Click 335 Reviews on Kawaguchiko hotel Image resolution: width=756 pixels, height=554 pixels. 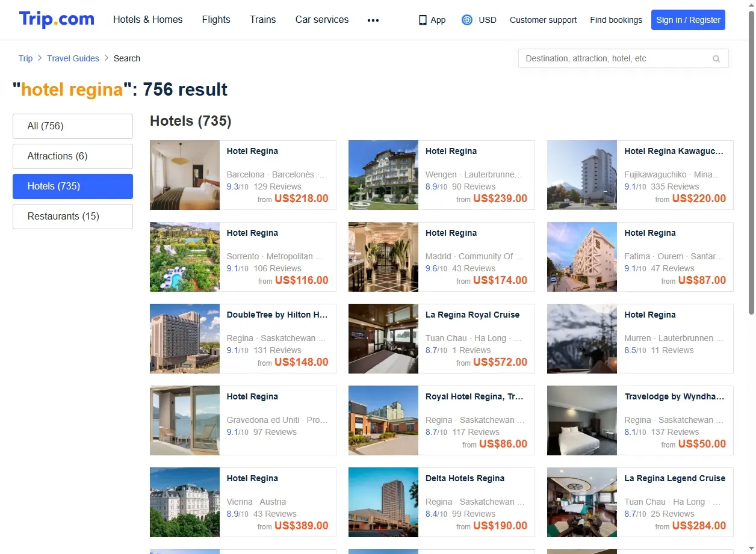[675, 186]
